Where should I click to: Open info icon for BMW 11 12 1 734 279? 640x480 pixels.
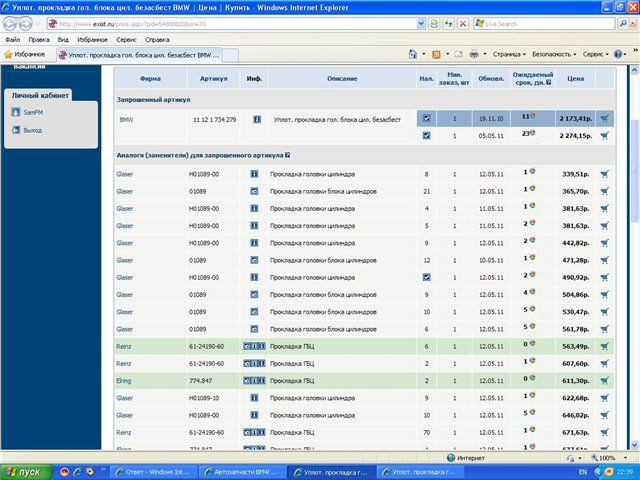click(x=257, y=119)
